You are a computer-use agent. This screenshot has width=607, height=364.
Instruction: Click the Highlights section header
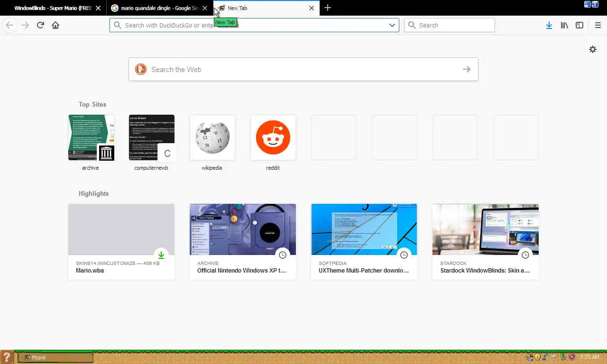click(94, 193)
